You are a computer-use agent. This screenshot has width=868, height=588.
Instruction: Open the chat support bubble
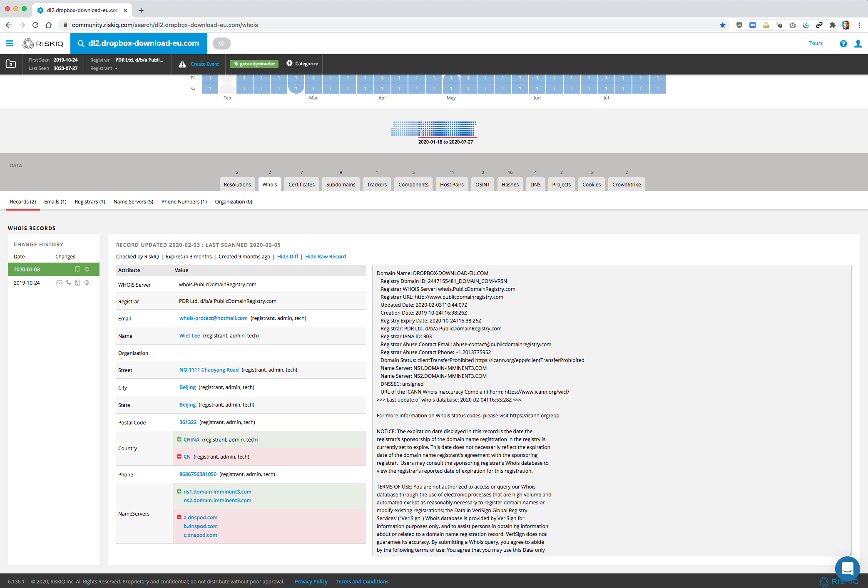tap(847, 568)
